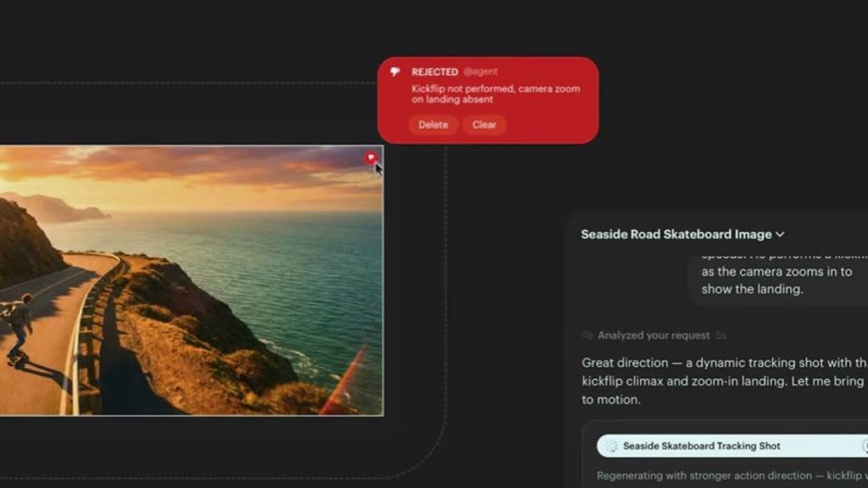
Task: Click the @agent mention in the rejected note
Action: click(x=480, y=71)
